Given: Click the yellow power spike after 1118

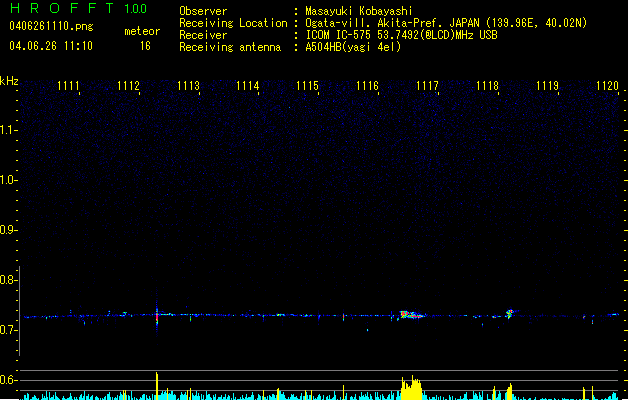Looking at the screenshot, I should (509, 392).
